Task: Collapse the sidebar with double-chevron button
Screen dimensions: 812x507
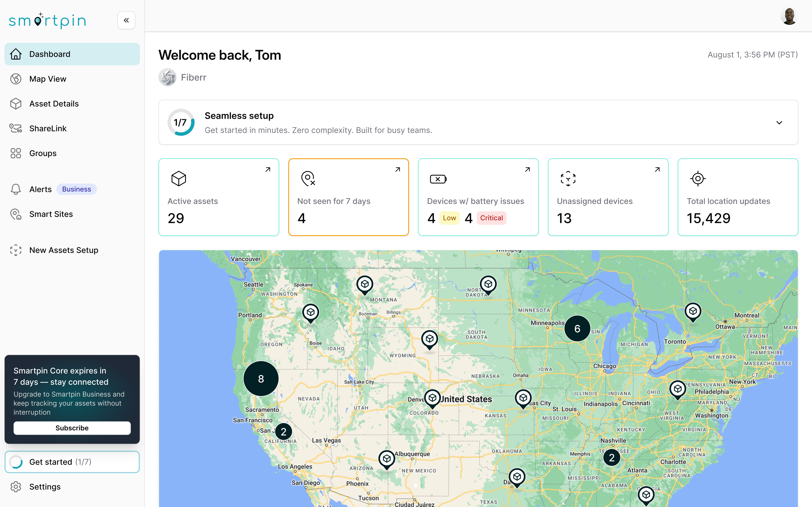Action: [x=126, y=20]
